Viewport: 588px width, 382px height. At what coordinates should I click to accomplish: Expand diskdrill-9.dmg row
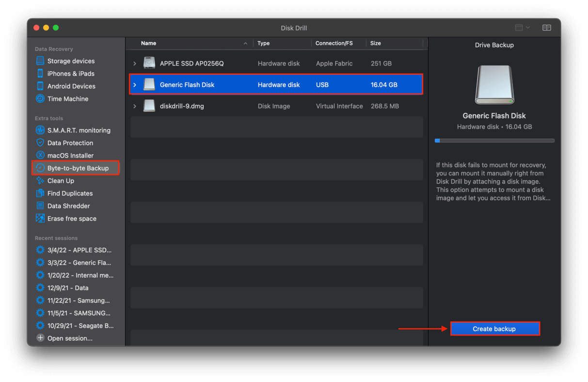(135, 106)
